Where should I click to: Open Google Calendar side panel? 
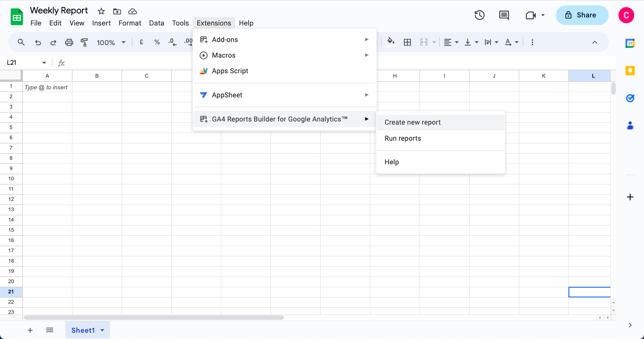[x=630, y=43]
